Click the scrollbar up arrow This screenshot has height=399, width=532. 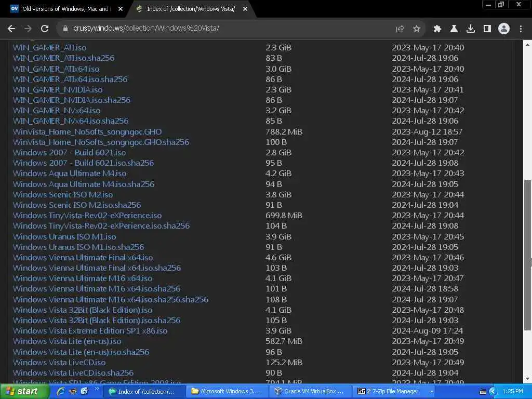[x=527, y=45]
